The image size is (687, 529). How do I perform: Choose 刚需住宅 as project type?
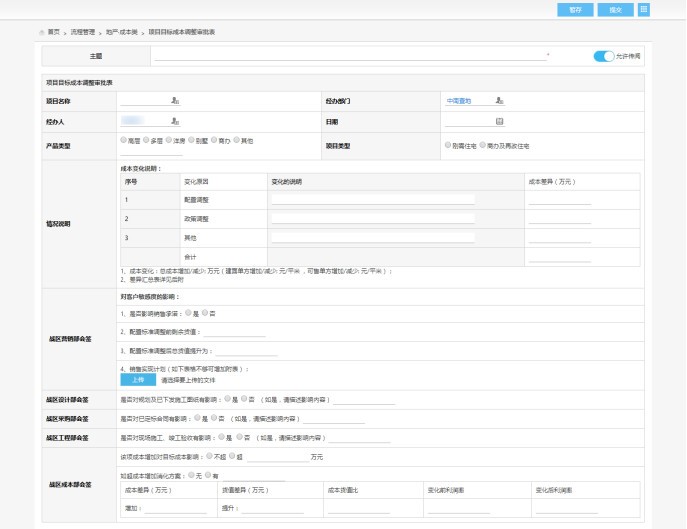(x=447, y=144)
